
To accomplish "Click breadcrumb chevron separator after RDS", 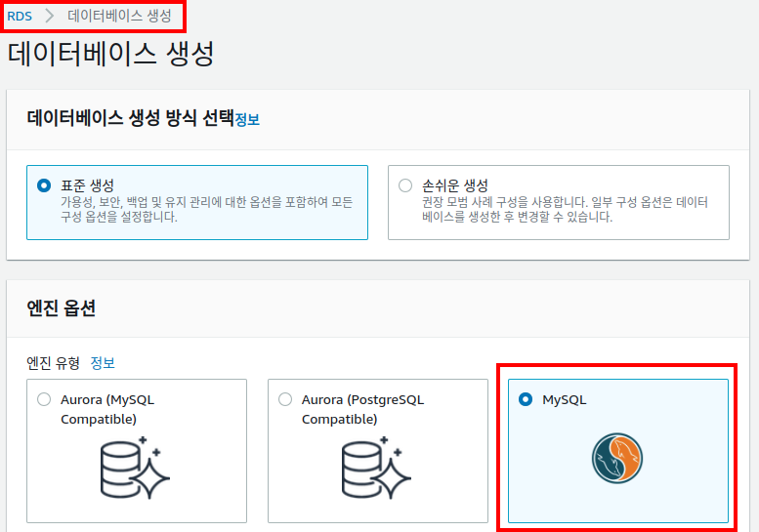I will pyautogui.click(x=50, y=16).
